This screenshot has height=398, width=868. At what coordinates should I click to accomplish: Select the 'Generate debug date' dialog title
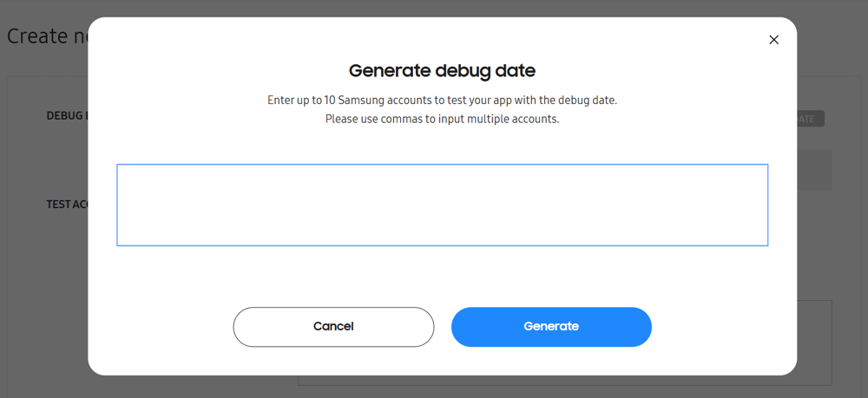point(443,71)
